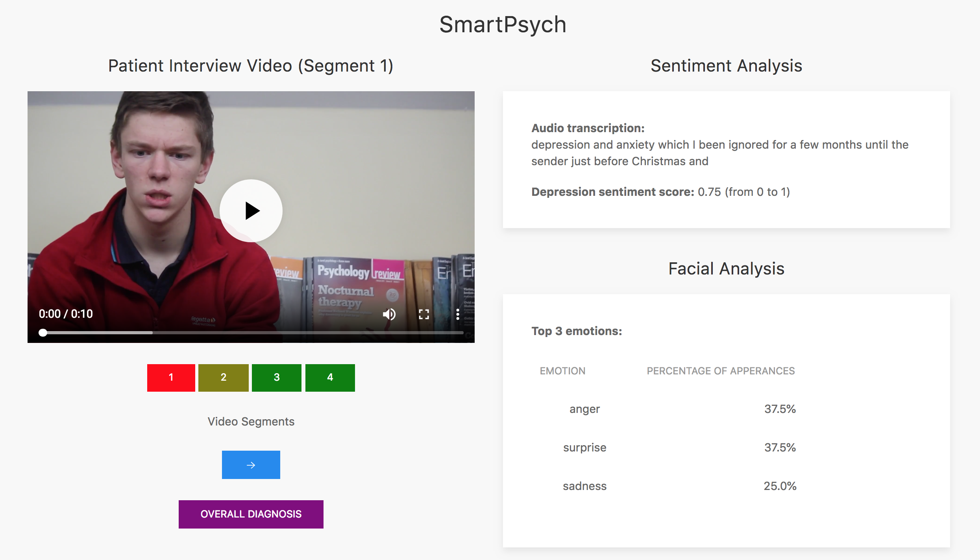Seek to middle of video timeline
This screenshot has height=560, width=980.
point(253,333)
